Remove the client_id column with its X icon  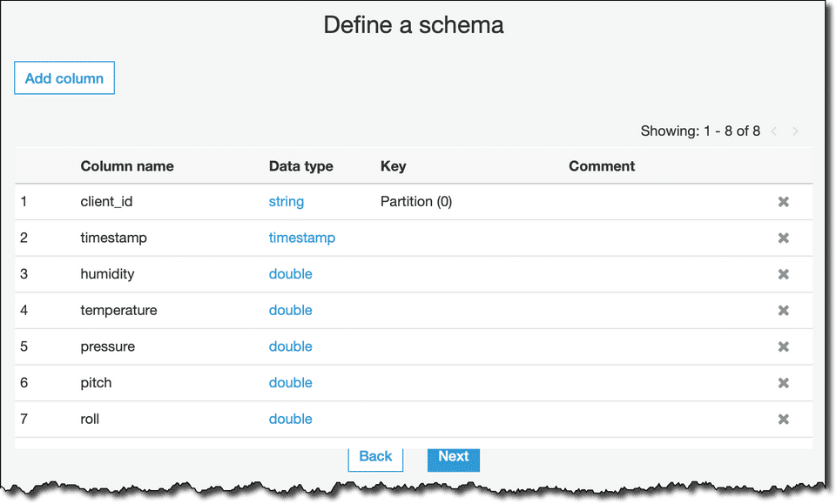coord(783,202)
